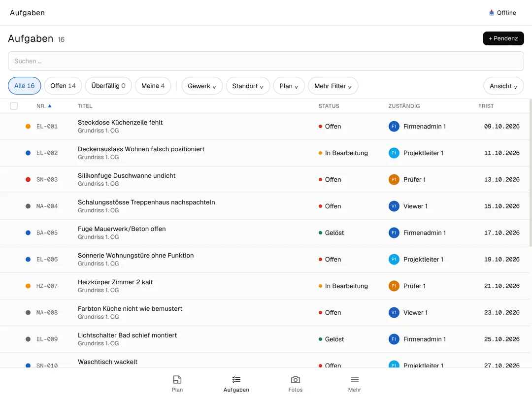This screenshot has height=399, width=532.
Task: Click the deadline 25.10.2026
Action: click(x=502, y=339)
